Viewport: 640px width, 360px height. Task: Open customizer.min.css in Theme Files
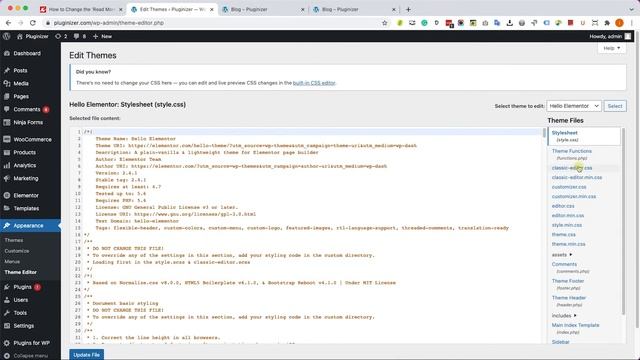pyautogui.click(x=573, y=197)
